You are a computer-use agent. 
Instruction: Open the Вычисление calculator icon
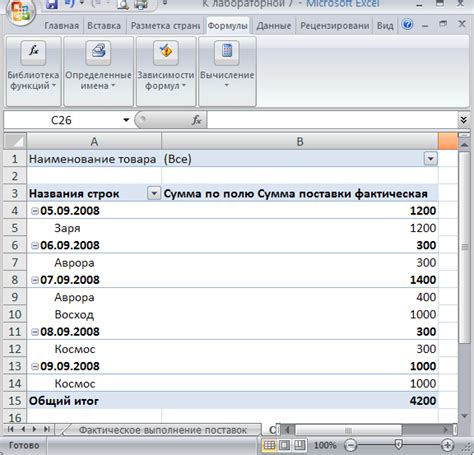227,52
